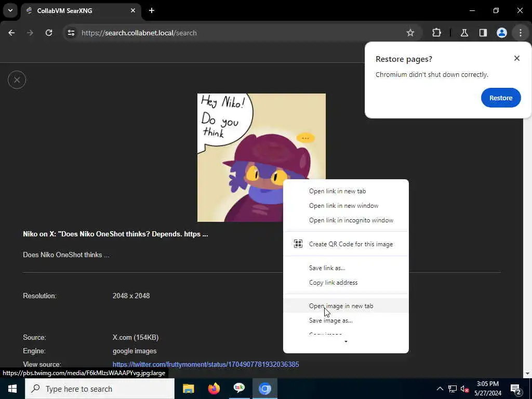The height and width of the screenshot is (399, 532).
Task: Close the image detail view
Action: pos(17,79)
